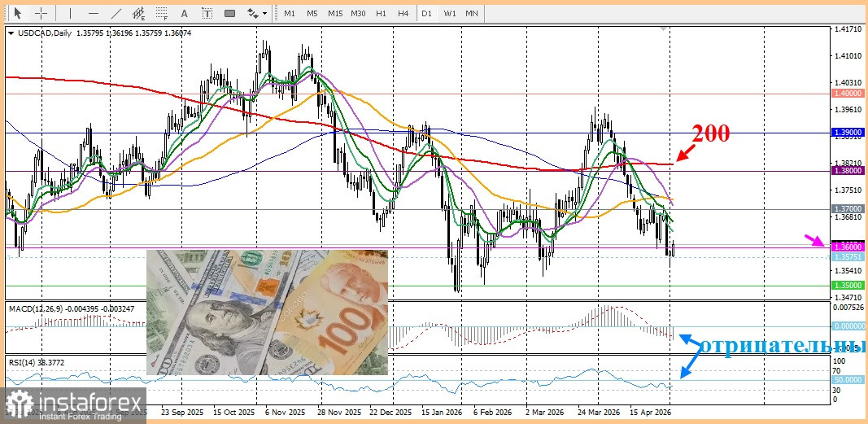Switch chart to H1 timeframe

[381, 13]
